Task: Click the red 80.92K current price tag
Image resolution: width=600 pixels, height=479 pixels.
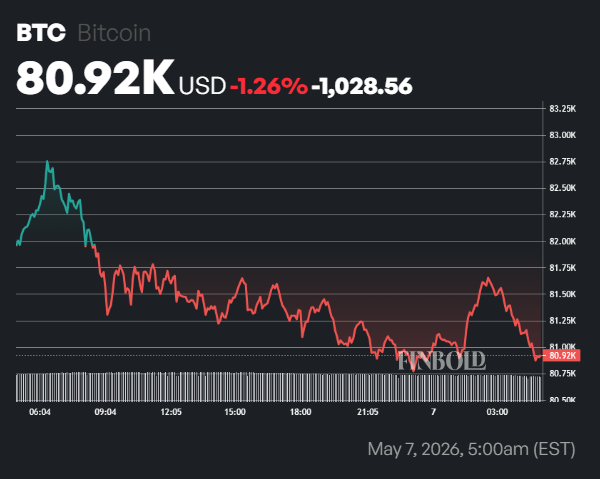Action: 562,355
